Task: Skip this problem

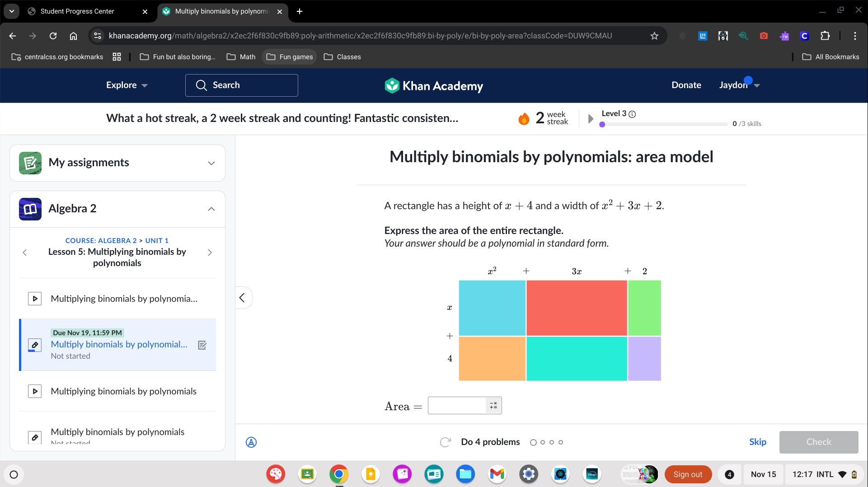Action: point(758,442)
